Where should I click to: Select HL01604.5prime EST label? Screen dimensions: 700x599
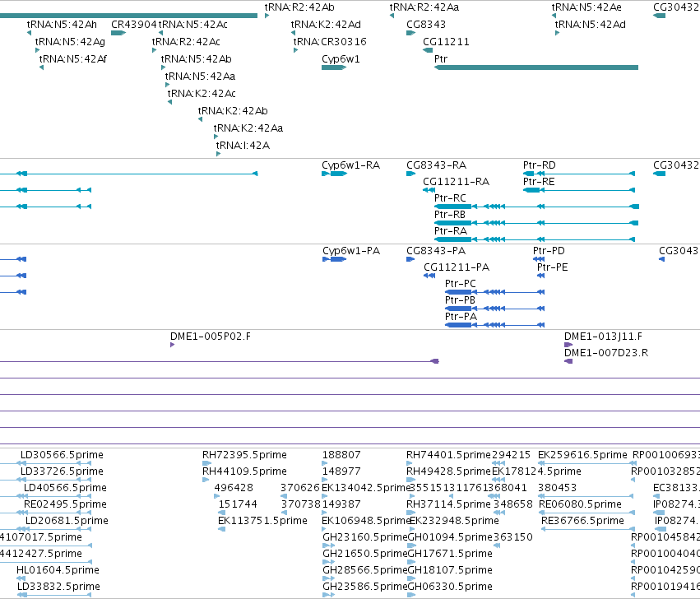point(58,570)
